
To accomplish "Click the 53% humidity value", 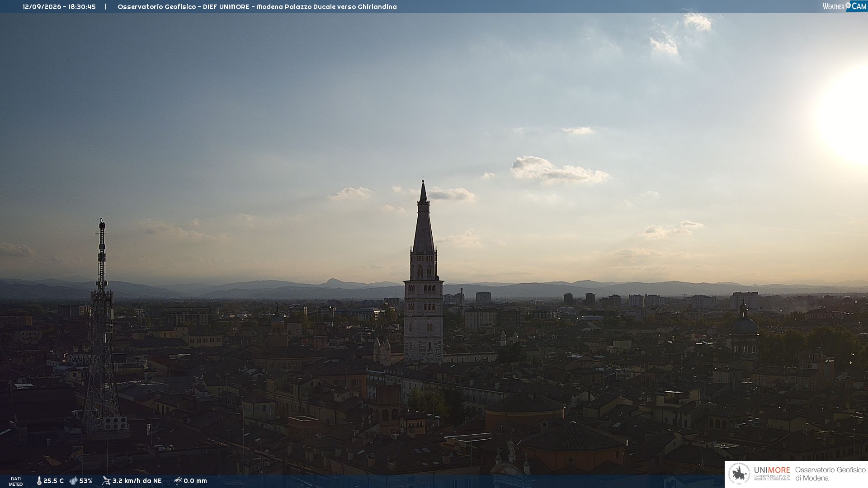I will click(x=86, y=481).
